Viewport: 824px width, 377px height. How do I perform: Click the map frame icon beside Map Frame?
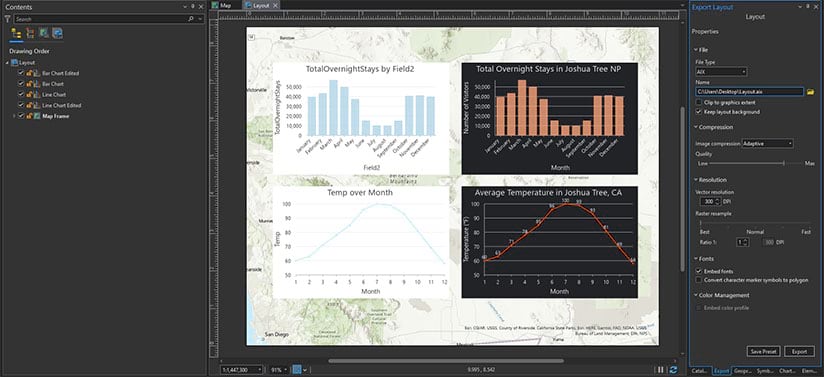[x=37, y=116]
